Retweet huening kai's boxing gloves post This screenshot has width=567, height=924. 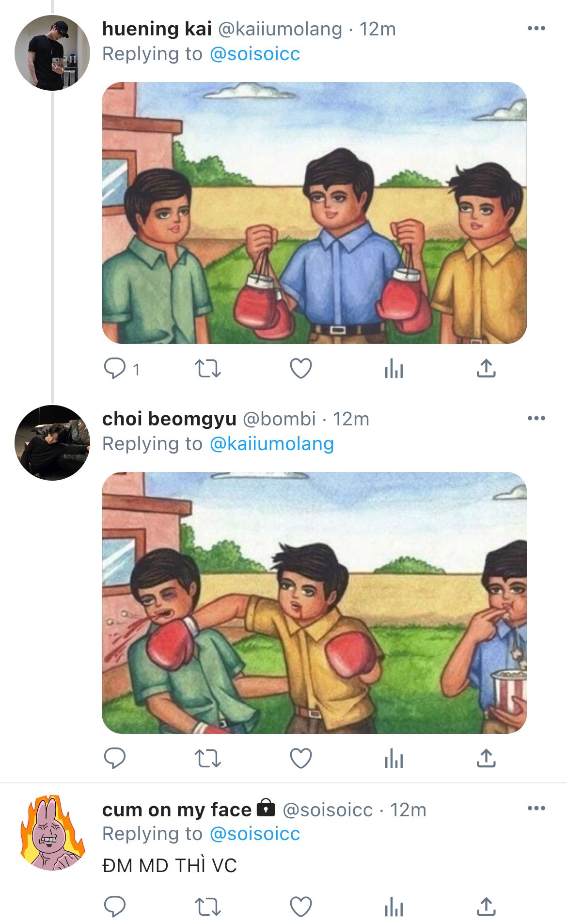coord(207,369)
